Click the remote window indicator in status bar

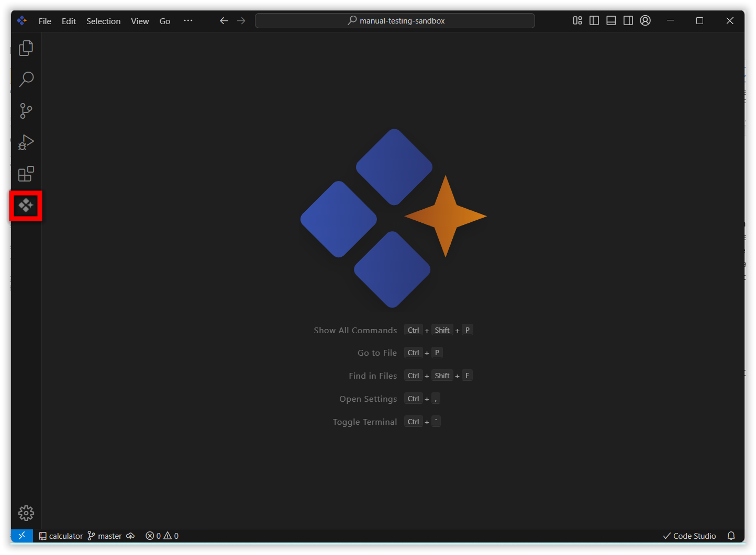coord(22,536)
